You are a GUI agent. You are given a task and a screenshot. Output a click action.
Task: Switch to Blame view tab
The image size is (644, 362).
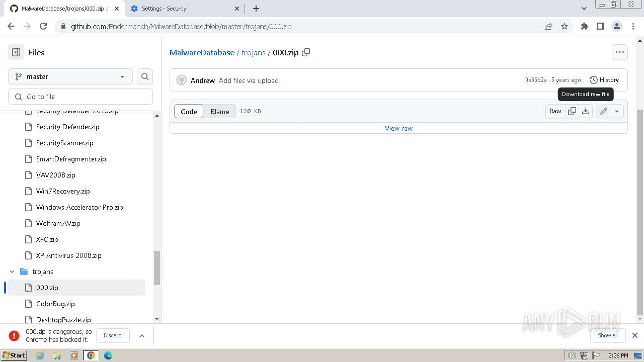220,112
